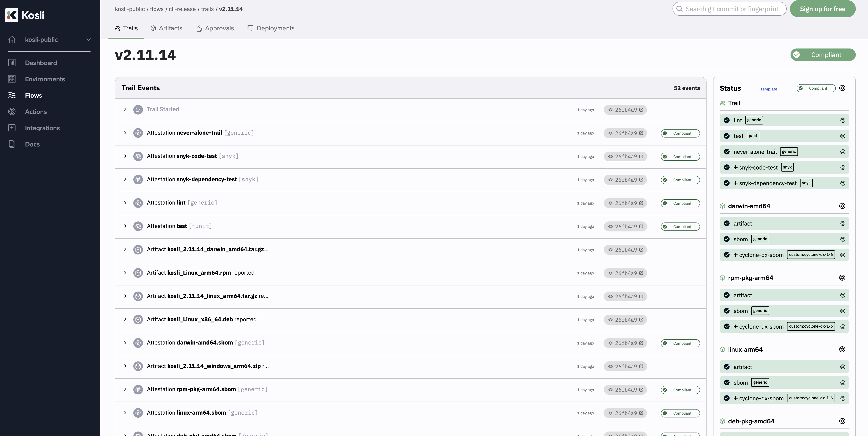Open commit 26fb4a9 link on lint attestation row
Image resolution: width=868 pixels, height=436 pixels.
tap(625, 203)
